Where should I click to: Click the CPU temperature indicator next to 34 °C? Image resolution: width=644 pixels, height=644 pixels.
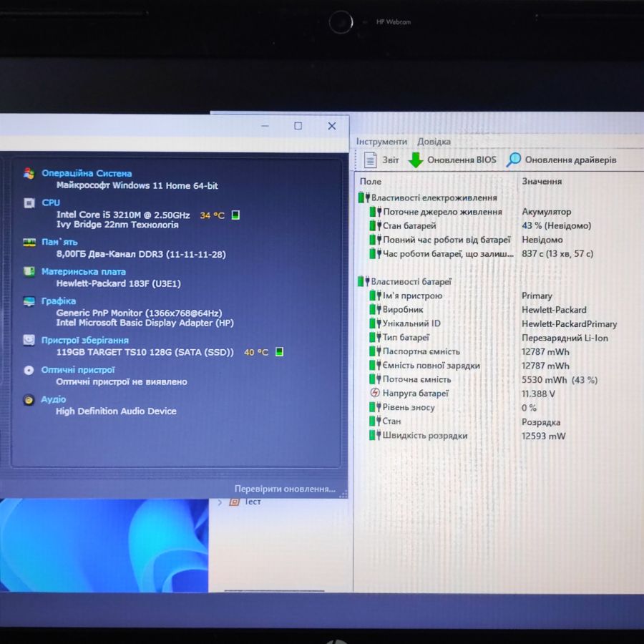pyautogui.click(x=235, y=215)
